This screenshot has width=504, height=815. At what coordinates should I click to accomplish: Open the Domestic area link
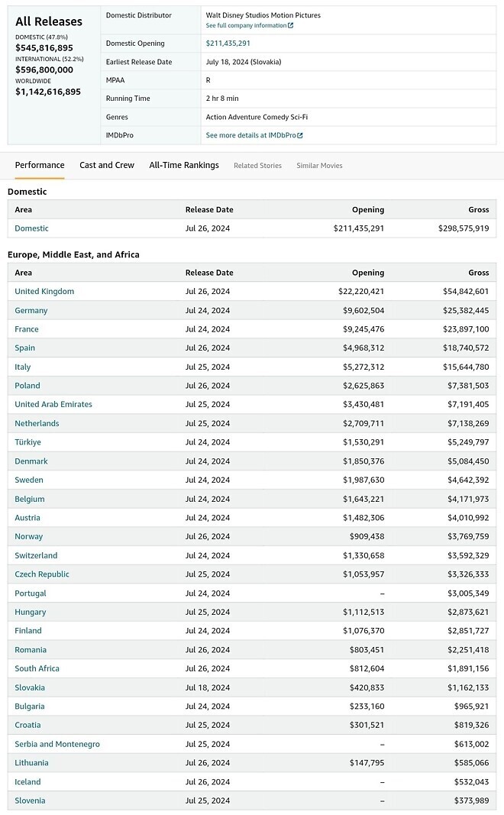pos(31,228)
